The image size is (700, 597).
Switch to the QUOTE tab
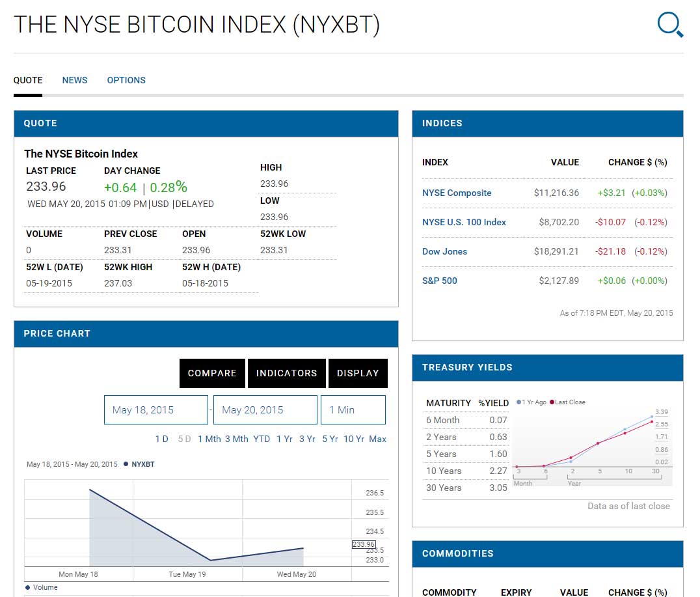(28, 81)
